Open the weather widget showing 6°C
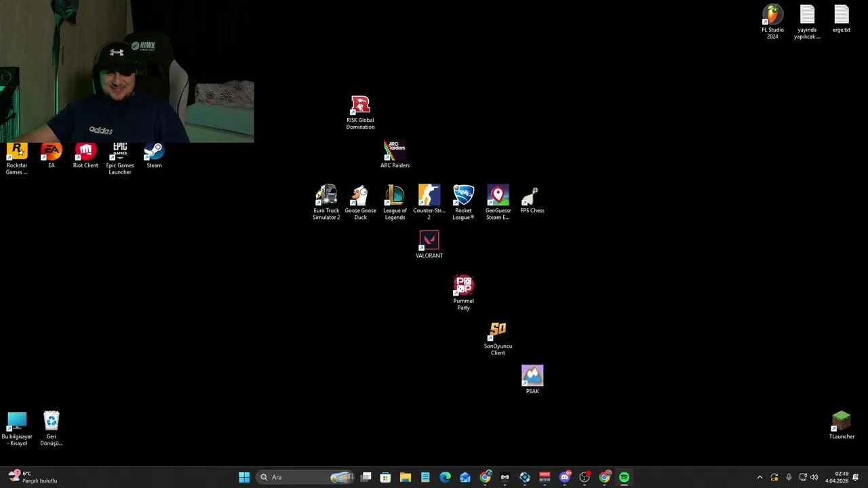This screenshot has width=868, height=488. [x=33, y=477]
